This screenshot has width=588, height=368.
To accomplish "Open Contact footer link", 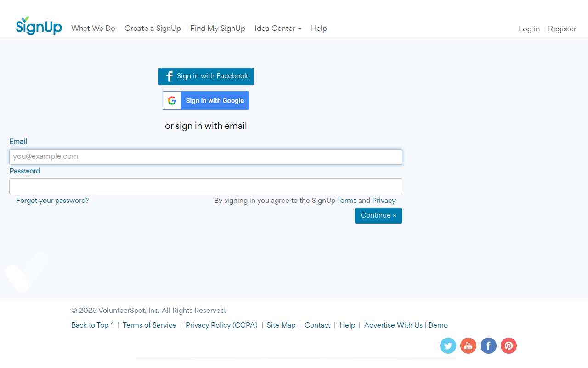I will point(317,325).
